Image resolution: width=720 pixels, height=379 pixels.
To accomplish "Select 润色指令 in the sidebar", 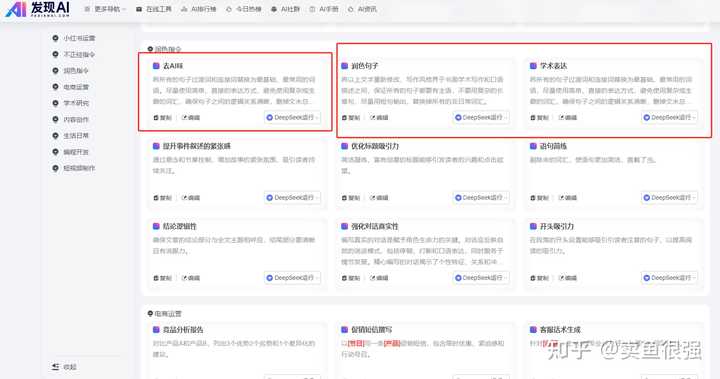I will click(71, 71).
